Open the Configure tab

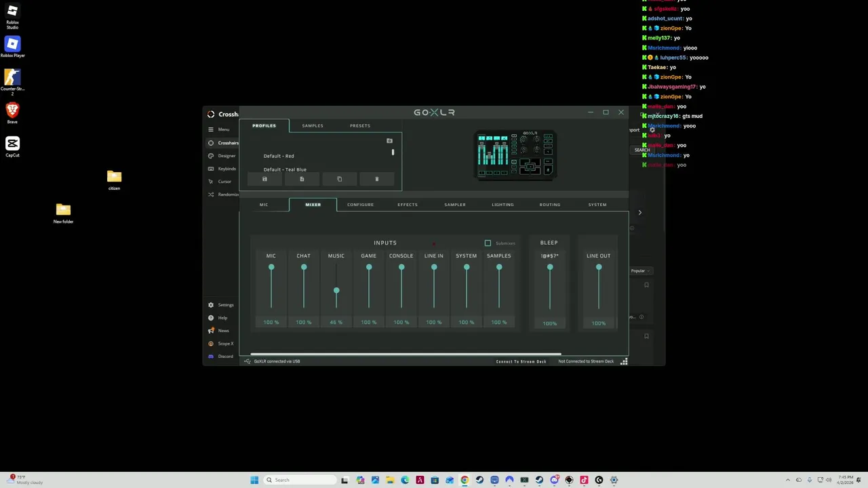(360, 205)
